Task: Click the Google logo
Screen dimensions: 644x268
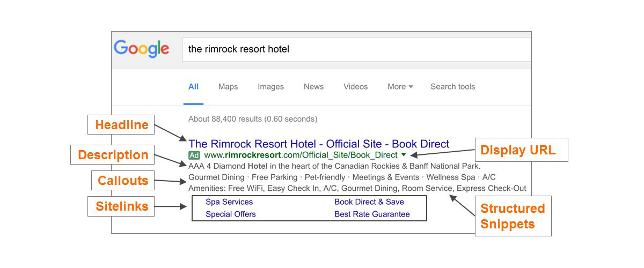Action: coord(141,49)
